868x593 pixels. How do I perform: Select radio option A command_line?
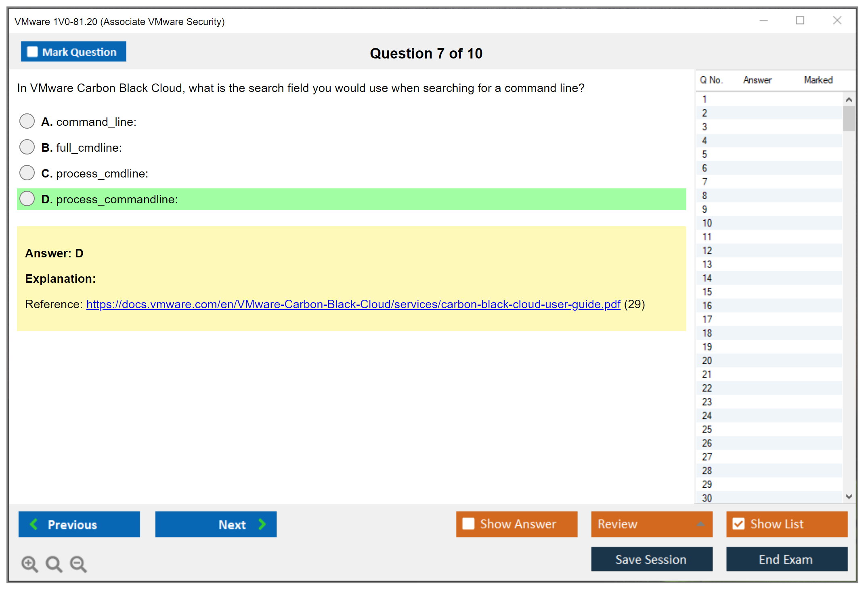(27, 121)
